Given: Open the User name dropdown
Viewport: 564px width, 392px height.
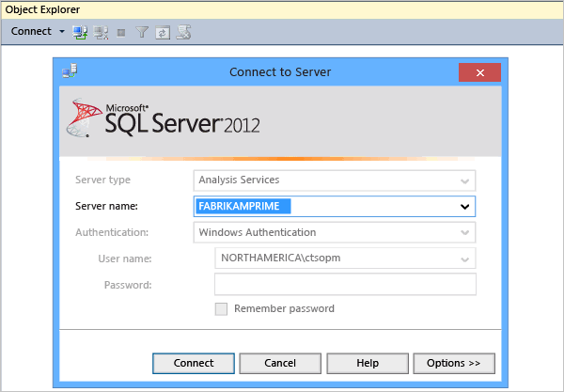Looking at the screenshot, I should [x=464, y=259].
